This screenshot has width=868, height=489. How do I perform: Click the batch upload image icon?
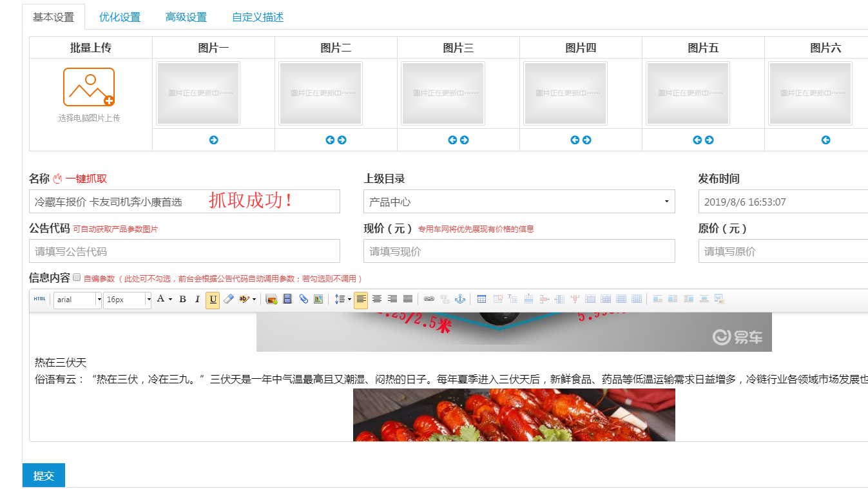(89, 87)
